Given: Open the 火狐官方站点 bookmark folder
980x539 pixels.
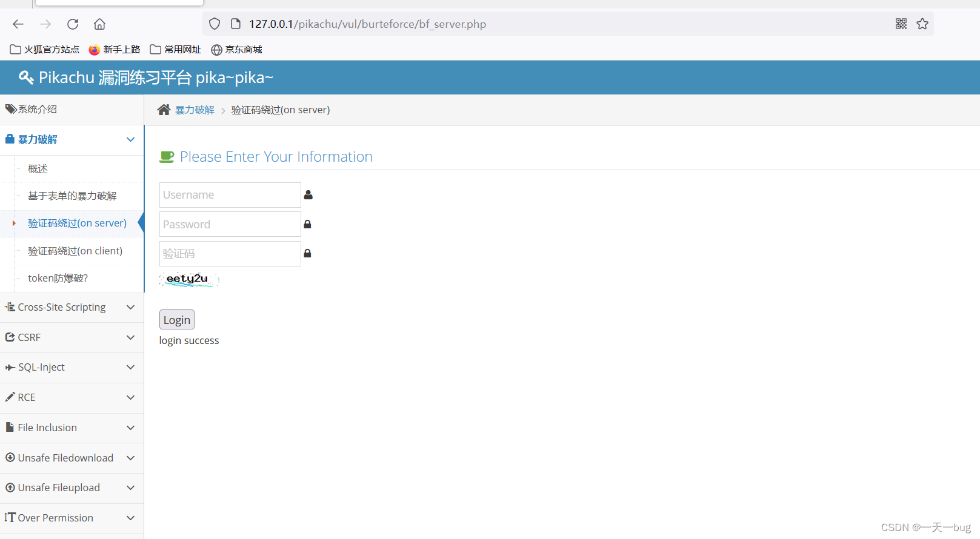Looking at the screenshot, I should (x=45, y=50).
